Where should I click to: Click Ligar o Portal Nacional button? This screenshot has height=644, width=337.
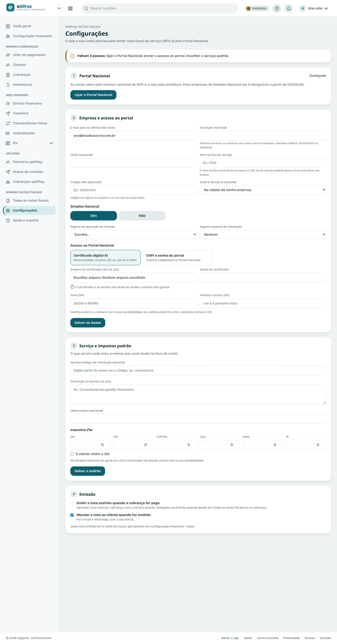point(93,95)
